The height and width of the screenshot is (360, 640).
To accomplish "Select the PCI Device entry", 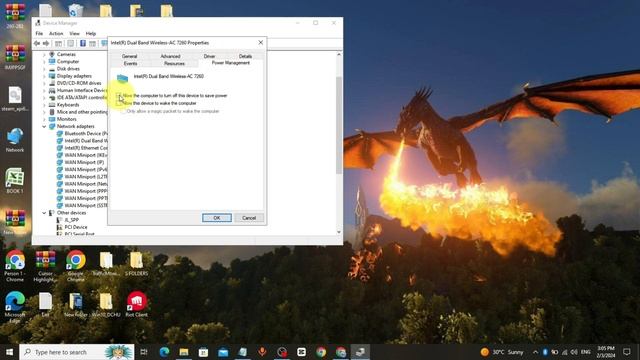I will 72,227.
